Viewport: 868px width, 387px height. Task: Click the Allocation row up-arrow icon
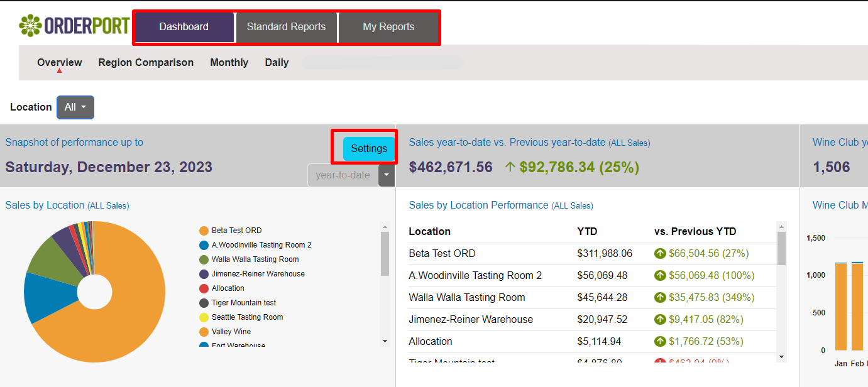[x=660, y=342]
